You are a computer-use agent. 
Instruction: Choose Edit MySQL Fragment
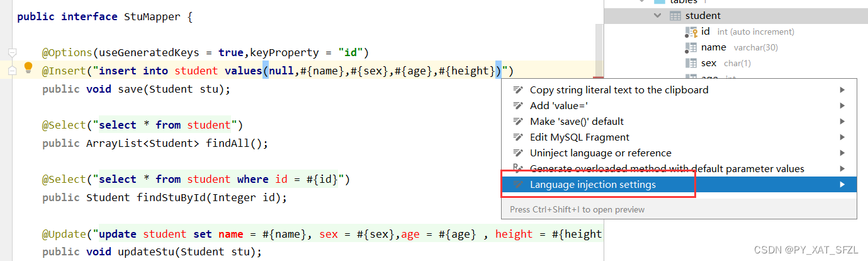click(x=679, y=137)
